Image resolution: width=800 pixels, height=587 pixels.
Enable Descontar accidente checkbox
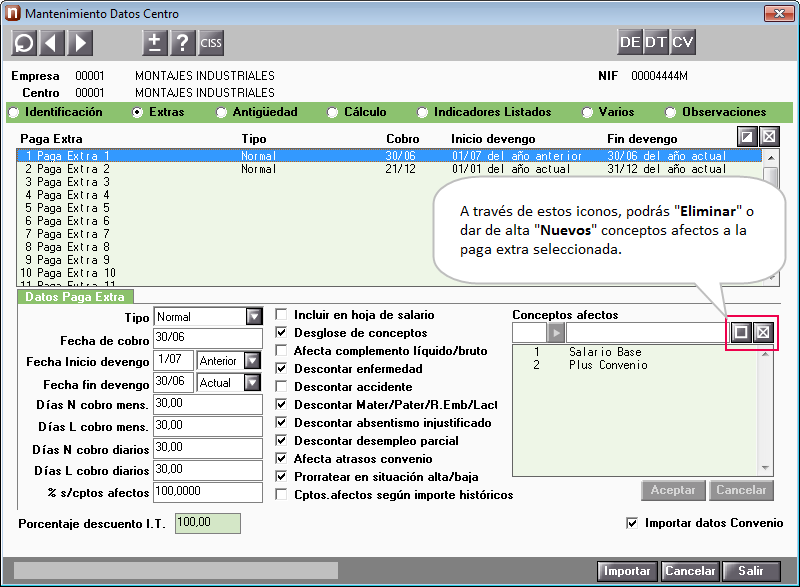coord(281,387)
